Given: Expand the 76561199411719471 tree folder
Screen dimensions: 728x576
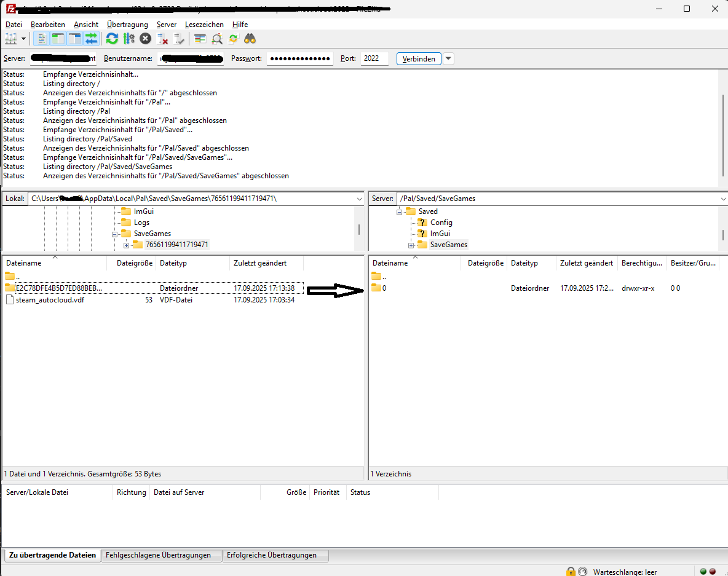Looking at the screenshot, I should coord(126,245).
